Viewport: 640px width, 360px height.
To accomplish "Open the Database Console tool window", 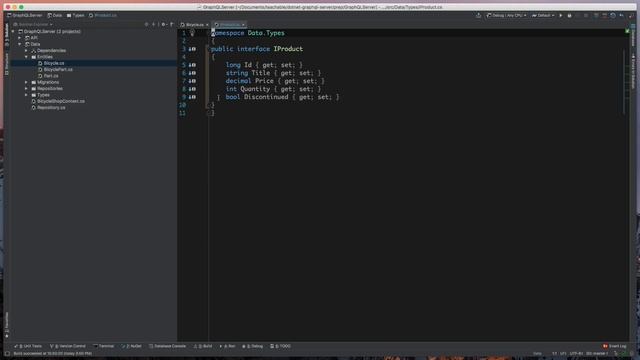I will [167, 346].
